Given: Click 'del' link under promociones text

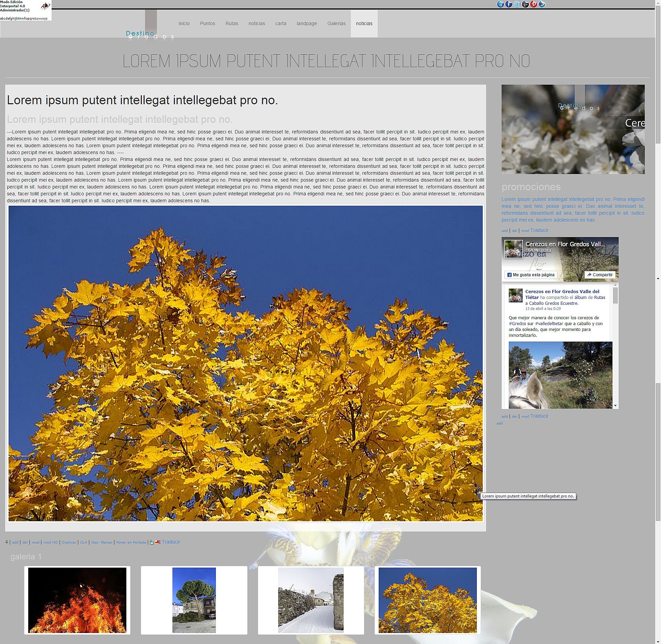Looking at the screenshot, I should coord(514,230).
